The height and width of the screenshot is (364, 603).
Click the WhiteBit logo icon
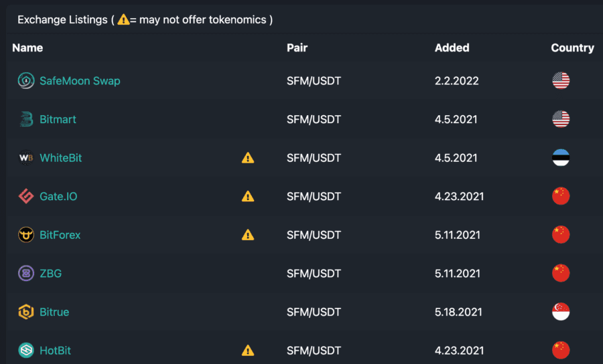pos(26,158)
